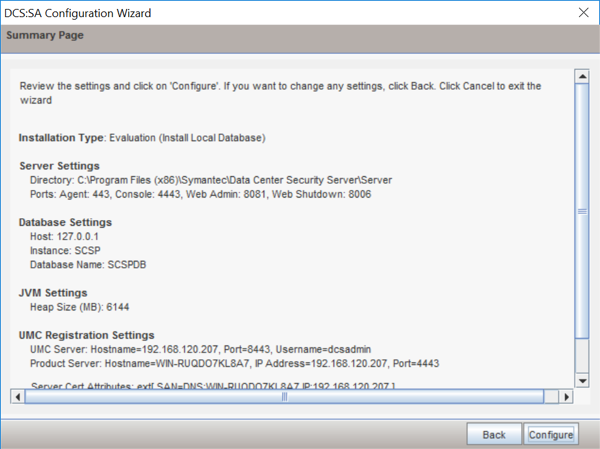Click the 'Instance: SCSP' line
This screenshot has height=449, width=600.
tap(65, 251)
